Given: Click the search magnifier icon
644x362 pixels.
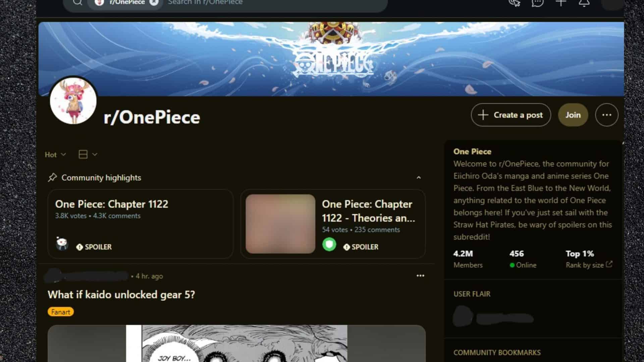Looking at the screenshot, I should (77, 2).
